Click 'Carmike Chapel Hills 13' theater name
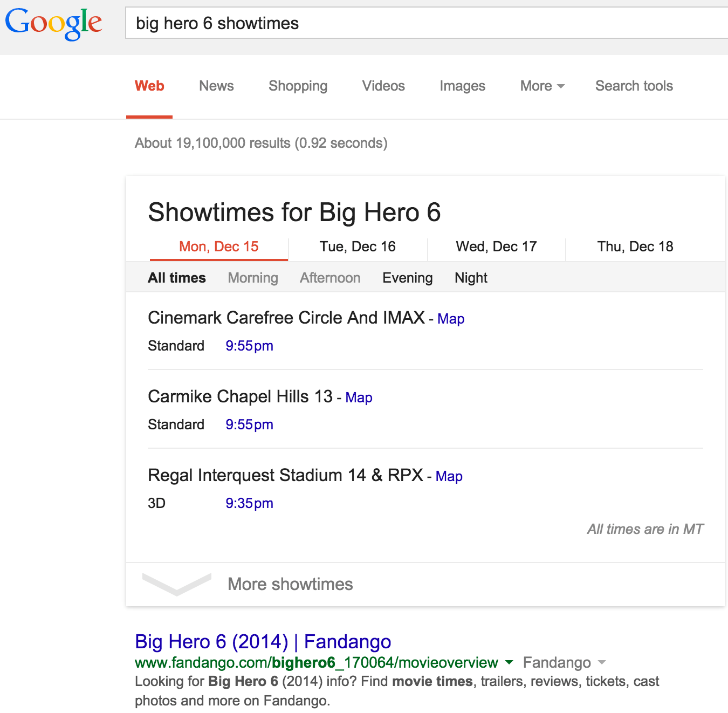Image resolution: width=728 pixels, height=713 pixels. tap(241, 396)
